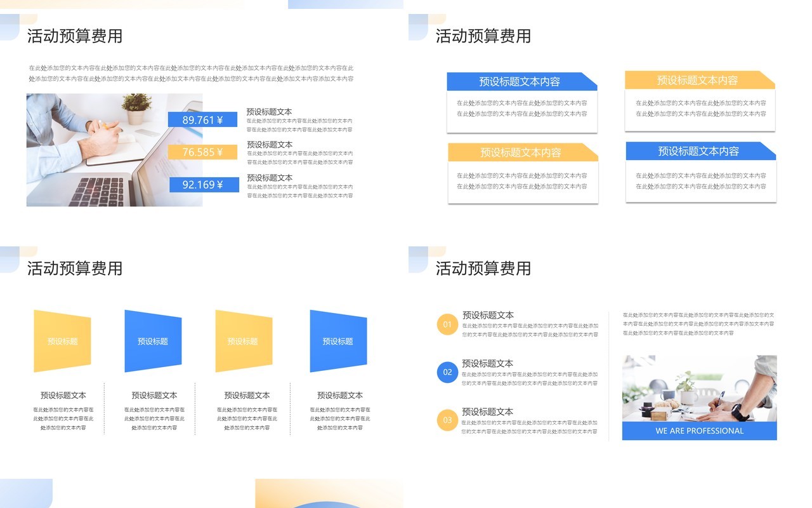Select heading 预设标题文本 beside 89.761 ¥

tap(270, 111)
